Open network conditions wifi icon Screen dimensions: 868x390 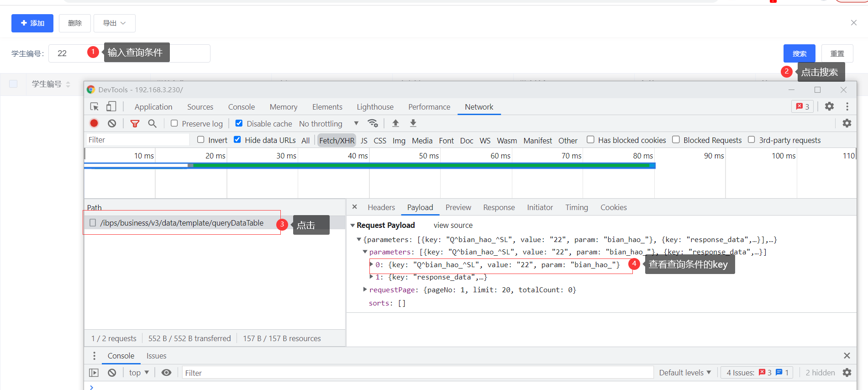tap(373, 123)
